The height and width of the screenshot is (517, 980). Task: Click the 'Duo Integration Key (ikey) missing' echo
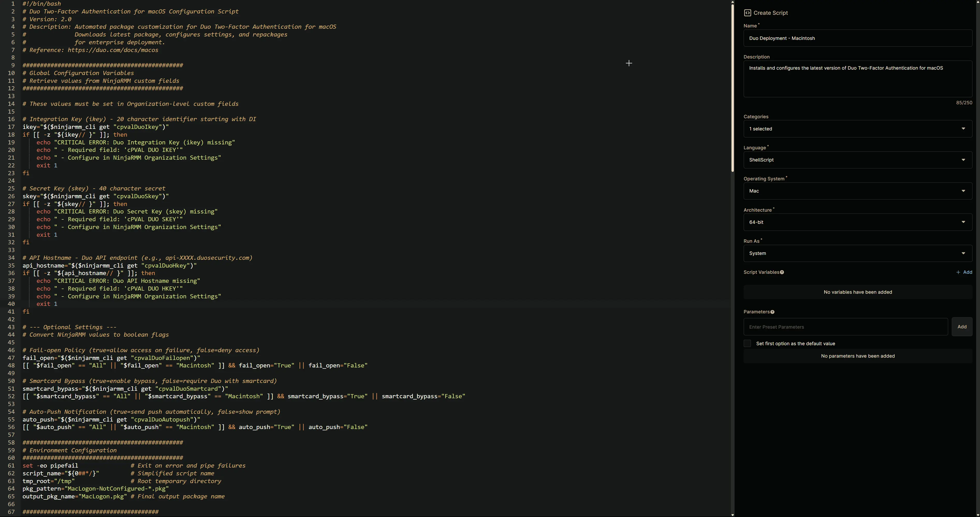tap(136, 143)
